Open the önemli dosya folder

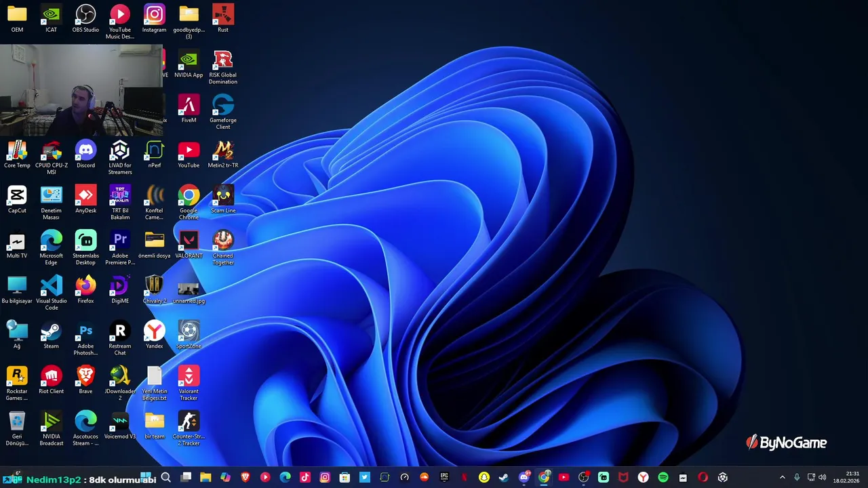coord(155,245)
